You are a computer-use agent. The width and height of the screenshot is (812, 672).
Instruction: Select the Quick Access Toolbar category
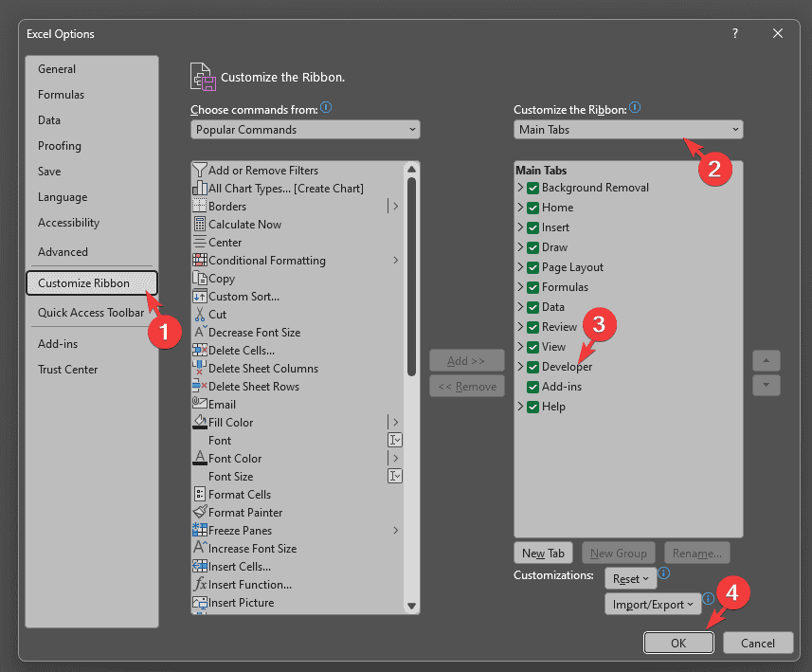[x=91, y=313]
